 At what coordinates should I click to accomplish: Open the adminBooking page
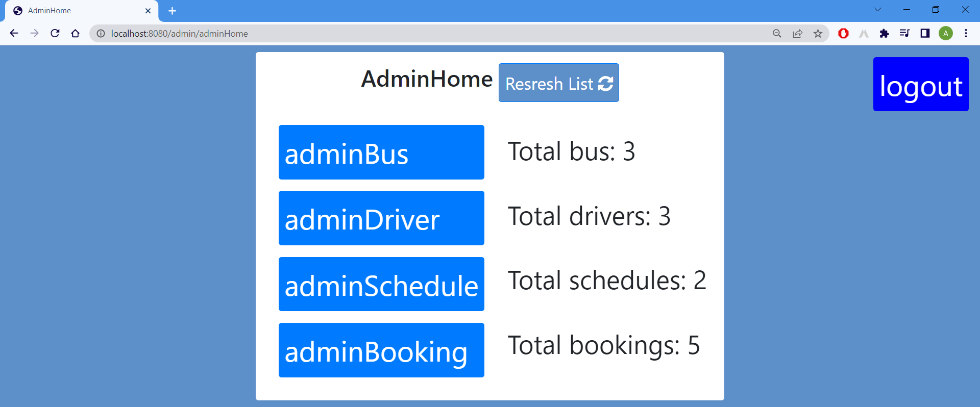(x=381, y=350)
